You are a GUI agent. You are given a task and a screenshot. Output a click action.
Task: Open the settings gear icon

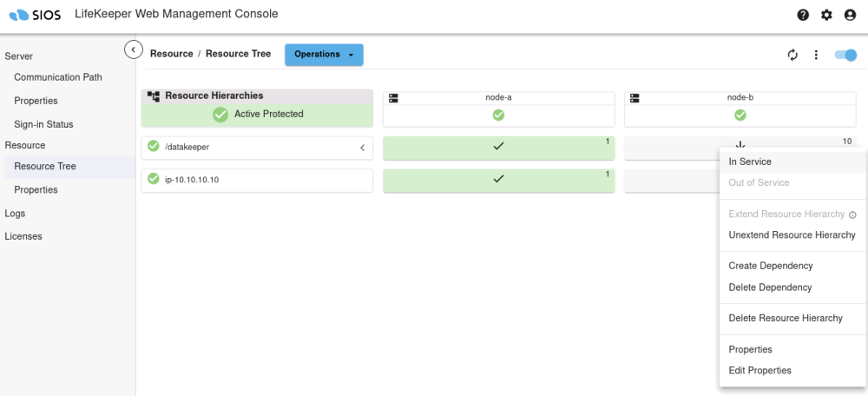826,15
